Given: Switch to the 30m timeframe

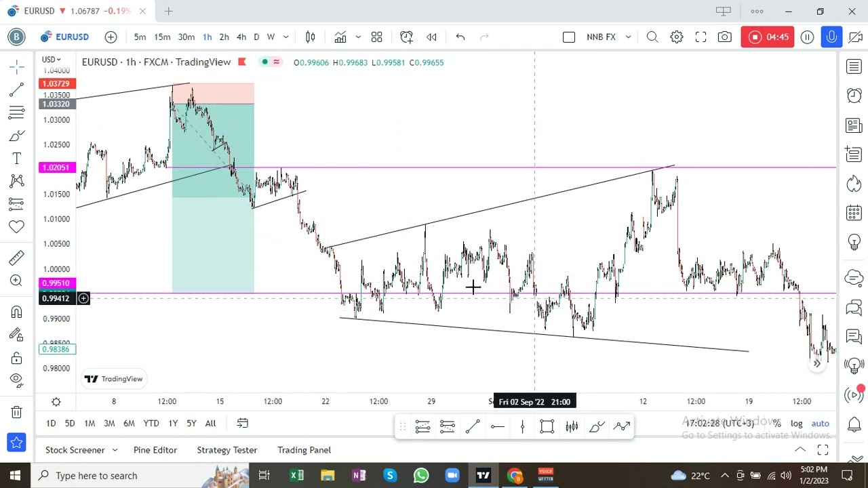Looking at the screenshot, I should 186,37.
